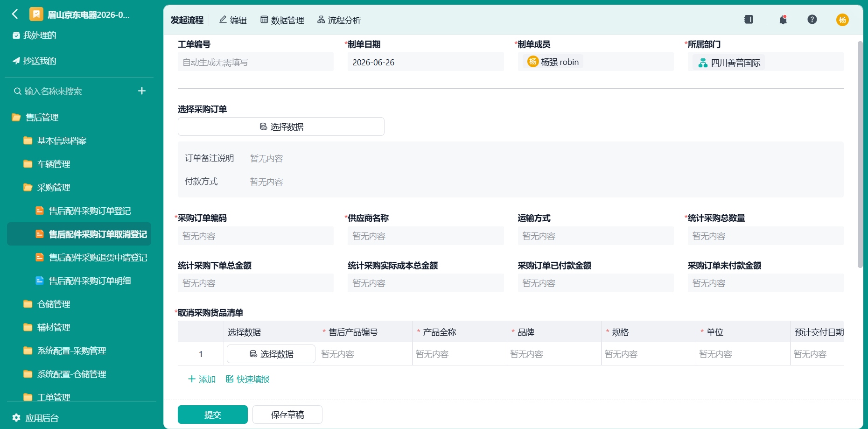The width and height of the screenshot is (868, 429).
Task: Click the 供应商名称 field
Action: point(426,236)
